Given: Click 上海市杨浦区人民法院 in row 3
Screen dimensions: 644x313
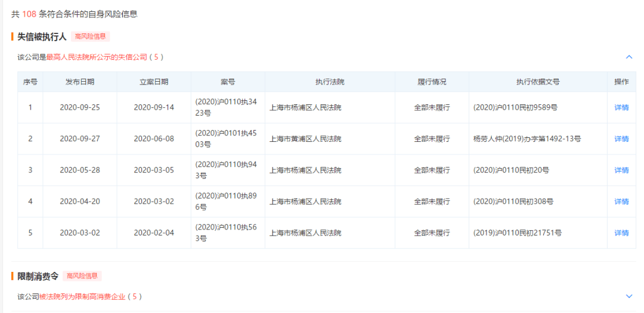Looking at the screenshot, I should [305, 170].
